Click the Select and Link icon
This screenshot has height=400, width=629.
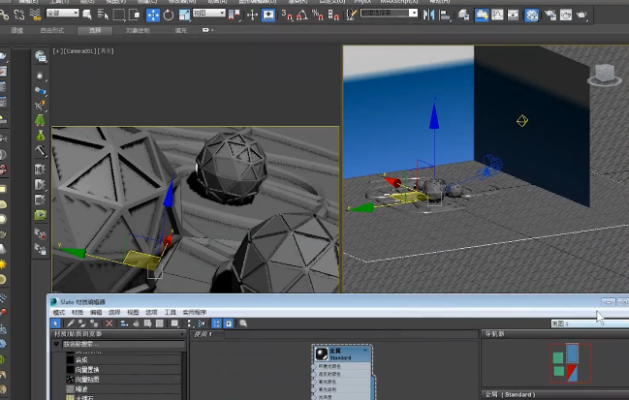(x=5, y=15)
